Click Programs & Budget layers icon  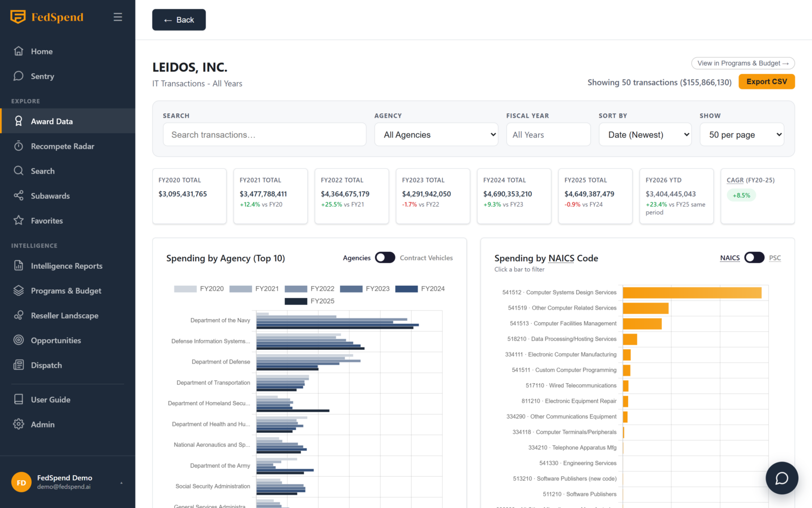pos(19,291)
